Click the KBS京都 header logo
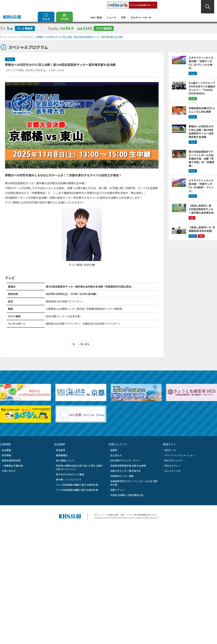Image resolution: width=217 pixels, height=644 pixels. pyautogui.click(x=12, y=17)
